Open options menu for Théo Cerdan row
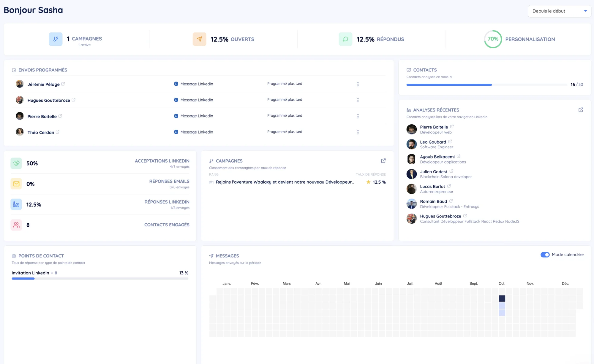This screenshot has width=594, height=364. (358, 132)
